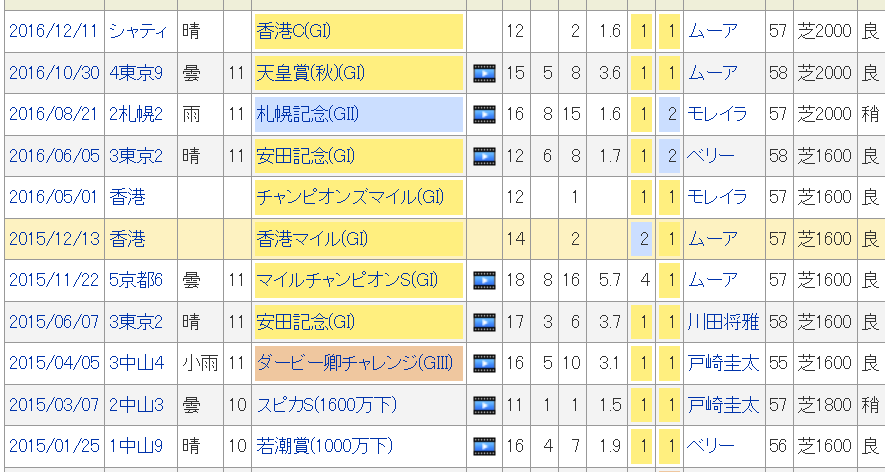The height and width of the screenshot is (472, 885).
Task: Click jockey ベリー in 若潮賞 row
Action: click(711, 446)
